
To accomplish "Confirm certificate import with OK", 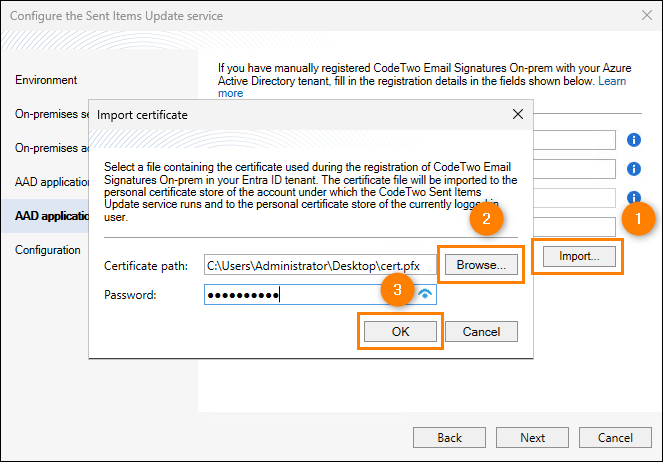I will pos(398,331).
